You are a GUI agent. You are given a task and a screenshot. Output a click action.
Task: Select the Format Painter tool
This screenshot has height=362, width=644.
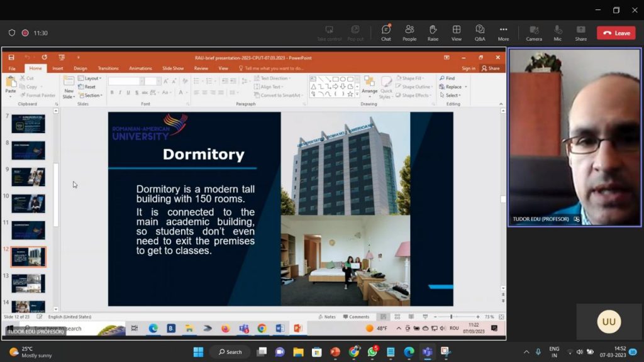tap(38, 96)
